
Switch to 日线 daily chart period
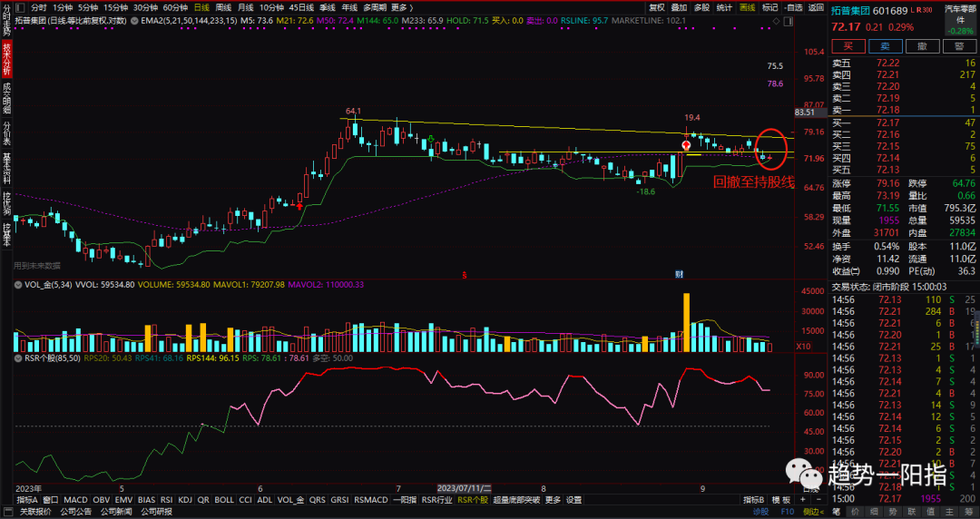pyautogui.click(x=201, y=7)
